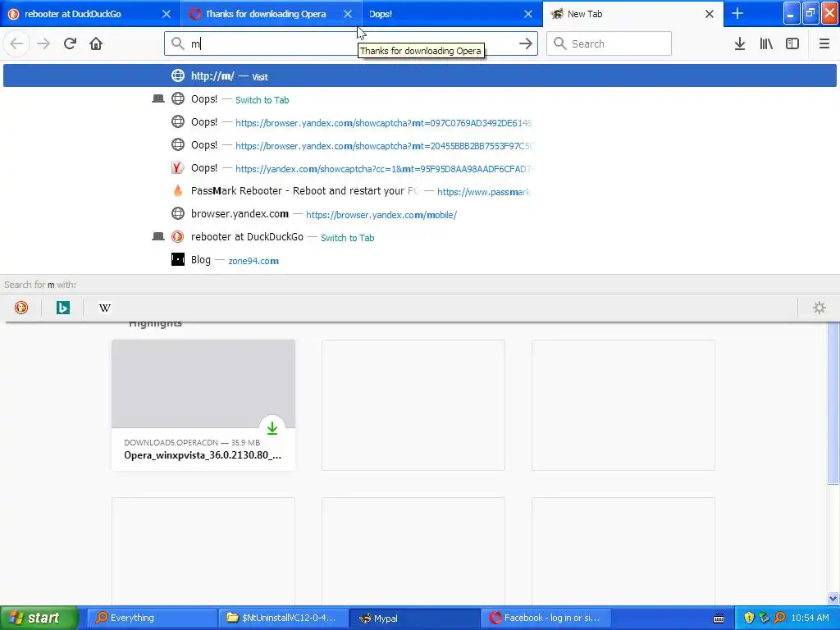Open the hamburger application menu
This screenshot has height=630, width=840.
(824, 43)
